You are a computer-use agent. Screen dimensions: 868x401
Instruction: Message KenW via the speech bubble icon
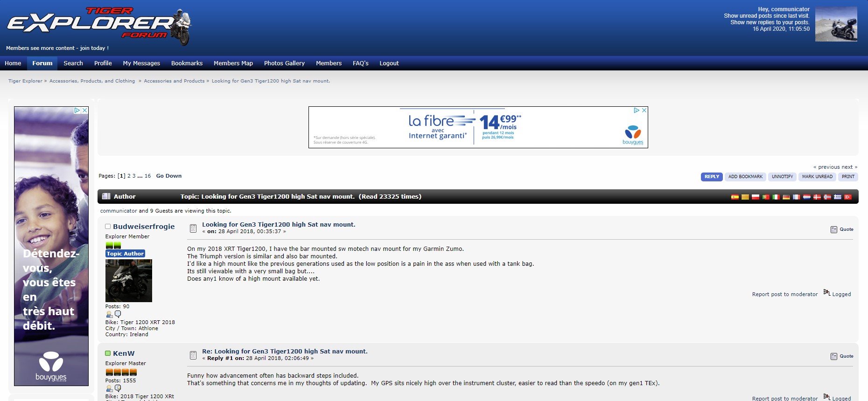click(x=118, y=388)
